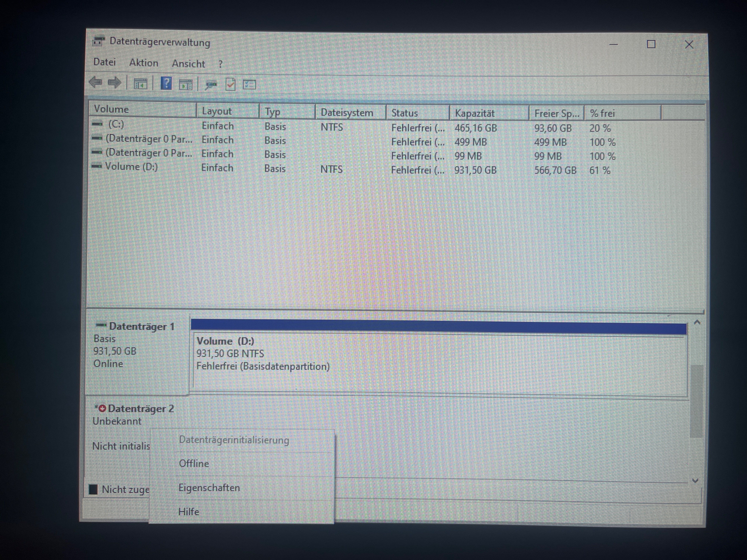Select the Volume (D:) row in the list

131,167
